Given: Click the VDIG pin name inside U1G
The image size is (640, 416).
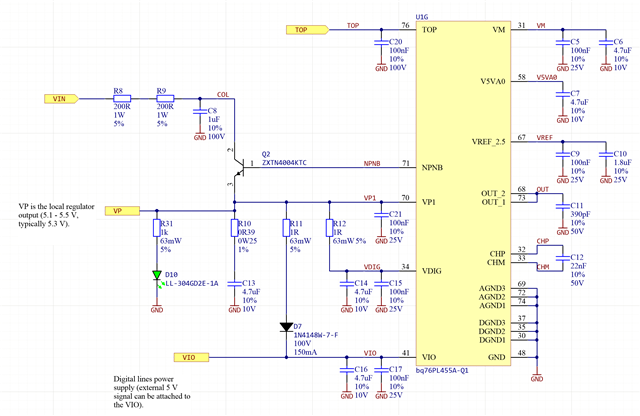Looking at the screenshot, I should pos(431,271).
